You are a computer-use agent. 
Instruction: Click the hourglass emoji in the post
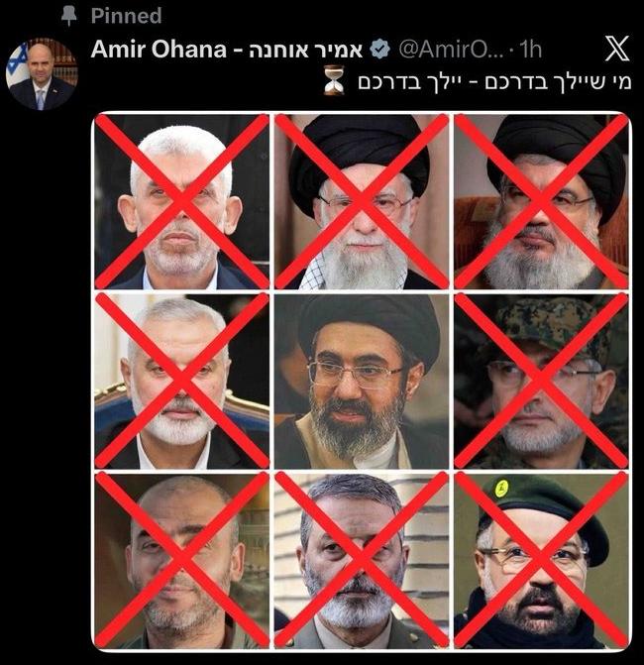(334, 79)
